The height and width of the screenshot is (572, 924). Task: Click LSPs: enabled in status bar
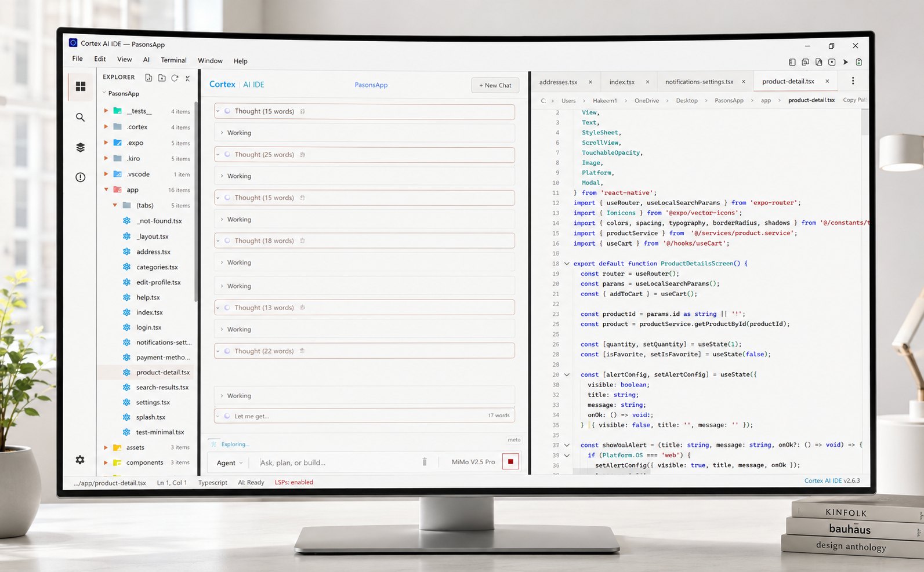click(x=294, y=482)
